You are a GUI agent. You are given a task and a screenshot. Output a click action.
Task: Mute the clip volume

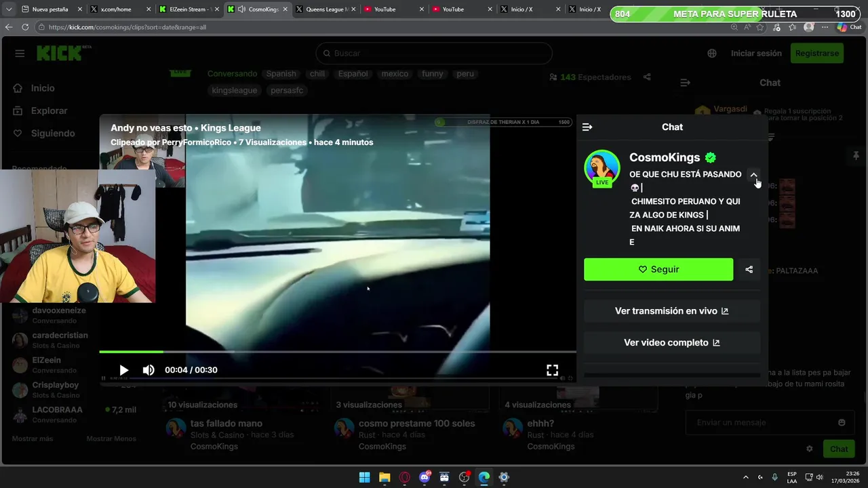(x=149, y=370)
